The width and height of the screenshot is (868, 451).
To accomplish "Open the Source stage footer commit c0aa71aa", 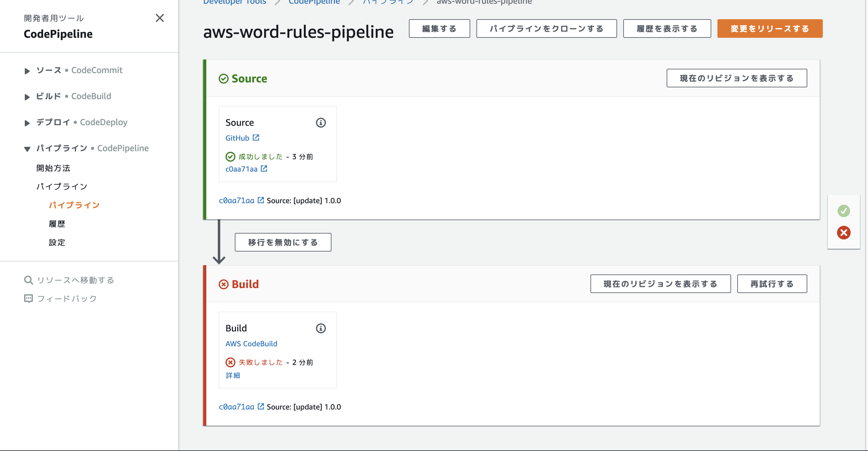I will click(x=237, y=200).
